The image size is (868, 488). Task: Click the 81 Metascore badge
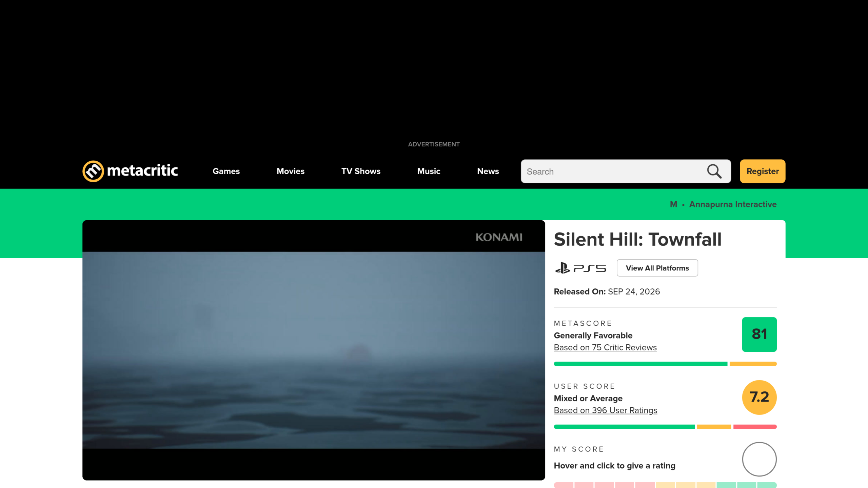759,334
